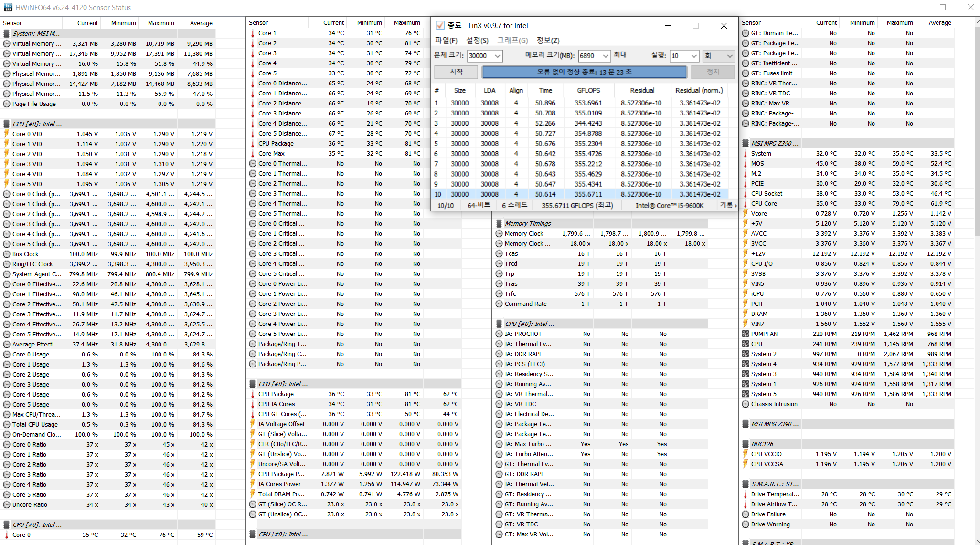The image size is (980, 545).
Task: Open the memory size 6890 dropdown
Action: coord(606,56)
